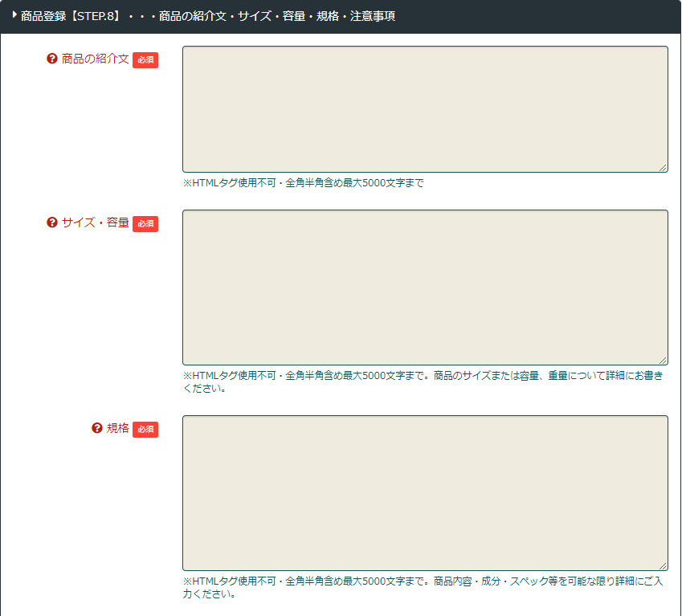Click the red 必須 badge beside 規格
The image size is (682, 616).
[145, 430]
